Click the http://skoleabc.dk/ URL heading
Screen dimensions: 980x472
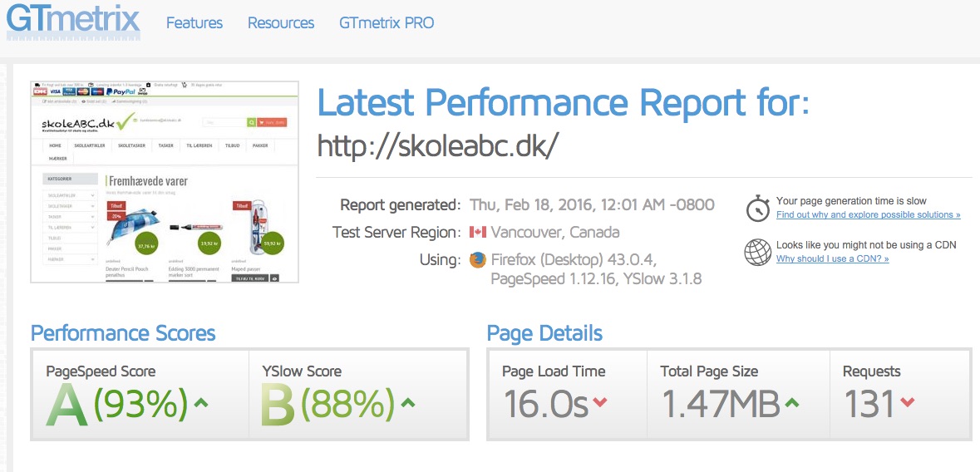click(x=436, y=146)
